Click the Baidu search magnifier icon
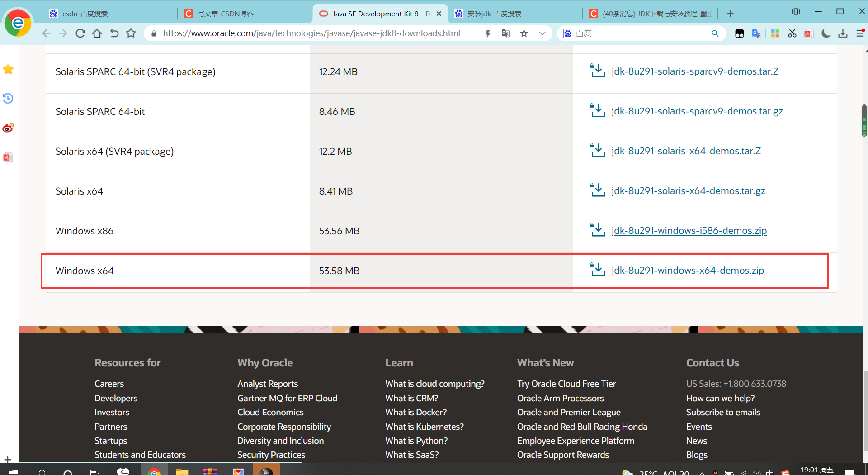The height and width of the screenshot is (475, 868). pyautogui.click(x=715, y=33)
